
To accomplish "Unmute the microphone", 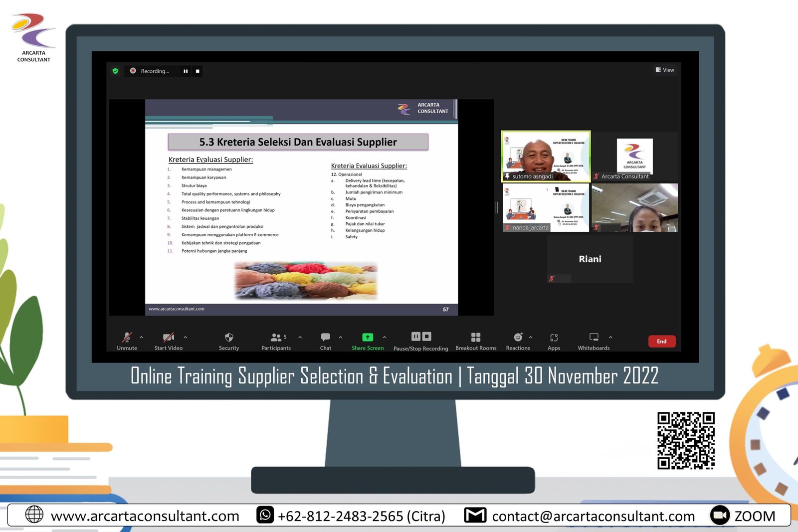I will 127,338.
